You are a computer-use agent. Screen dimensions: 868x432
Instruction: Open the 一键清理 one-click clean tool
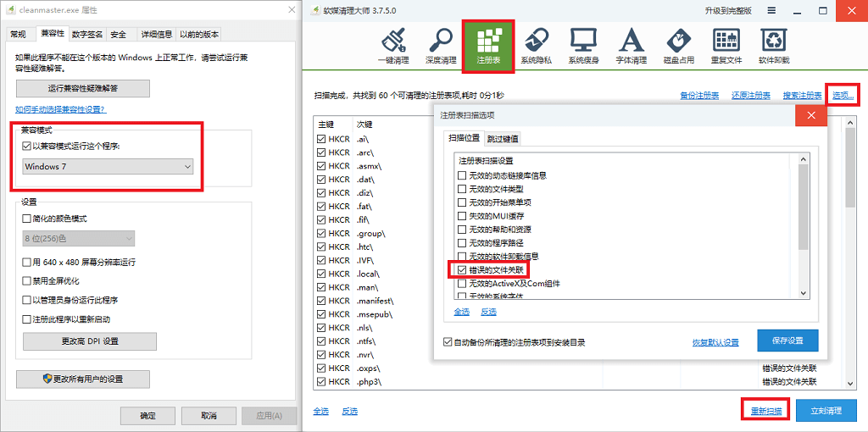(x=393, y=47)
